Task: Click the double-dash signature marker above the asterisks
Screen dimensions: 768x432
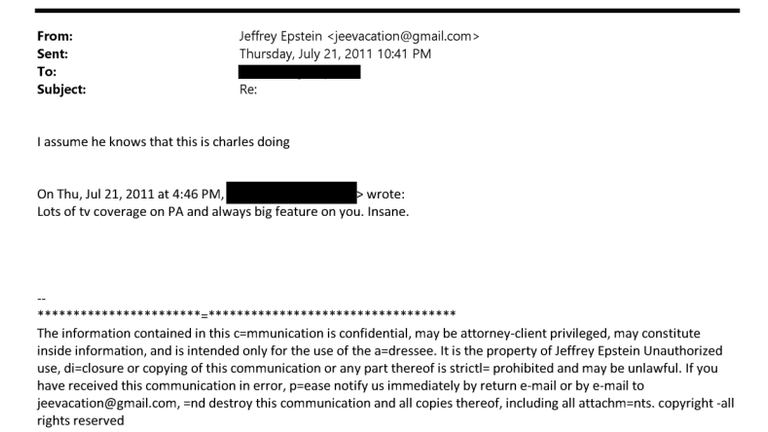Action: point(41,298)
